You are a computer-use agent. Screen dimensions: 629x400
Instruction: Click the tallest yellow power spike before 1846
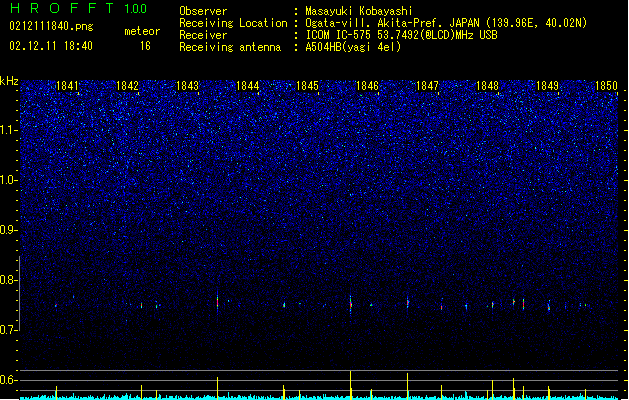point(351,384)
